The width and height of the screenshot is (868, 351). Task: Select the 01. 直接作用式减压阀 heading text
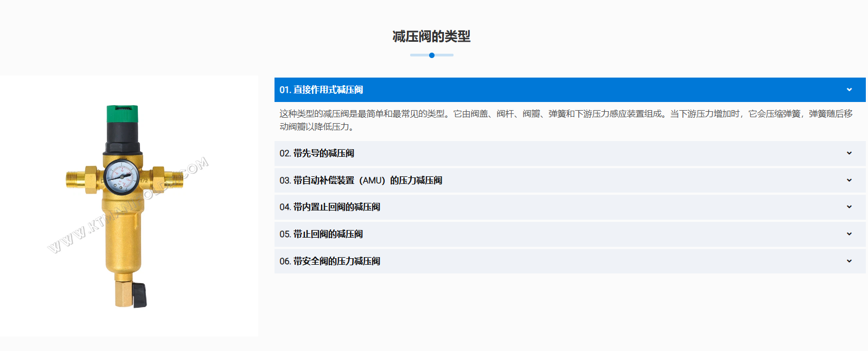[x=321, y=90]
